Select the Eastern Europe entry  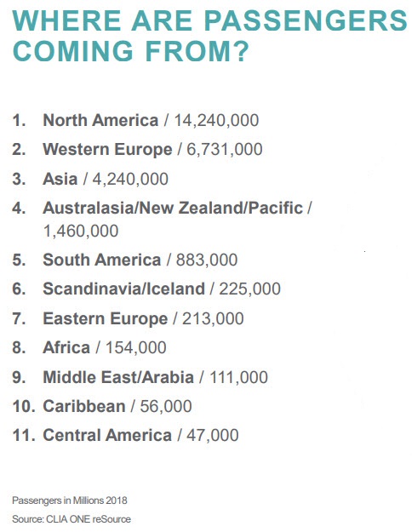[x=128, y=318]
